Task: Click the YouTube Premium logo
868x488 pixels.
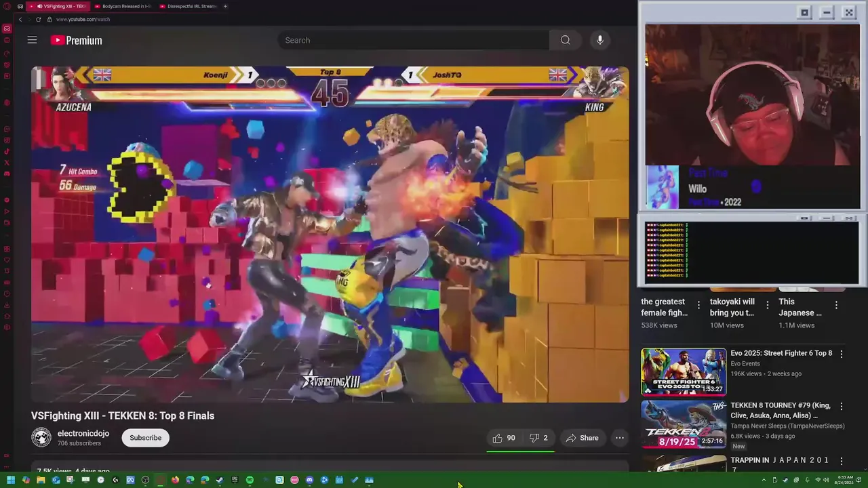Action: [x=76, y=40]
